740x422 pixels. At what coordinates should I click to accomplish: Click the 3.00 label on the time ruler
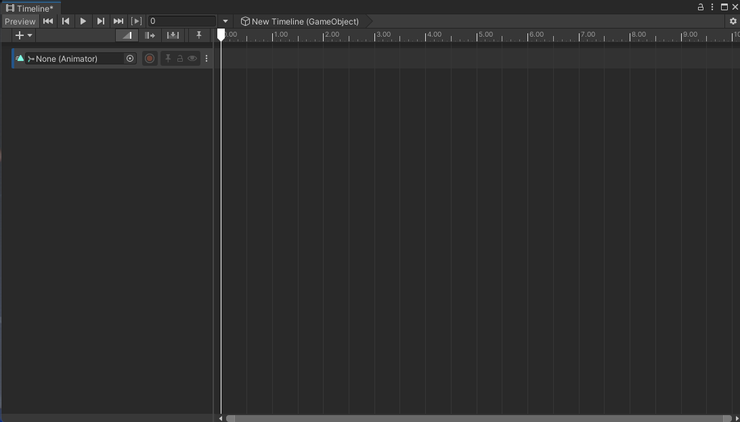(x=383, y=34)
